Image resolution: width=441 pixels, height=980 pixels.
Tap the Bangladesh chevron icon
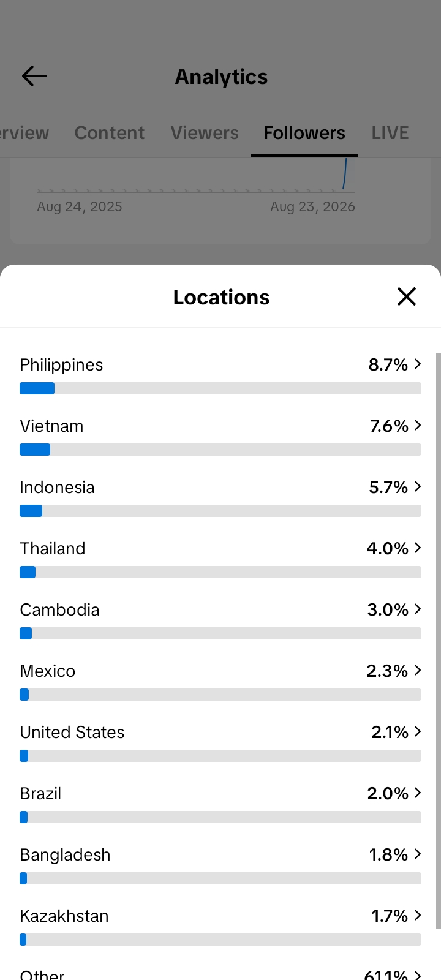pyautogui.click(x=418, y=854)
